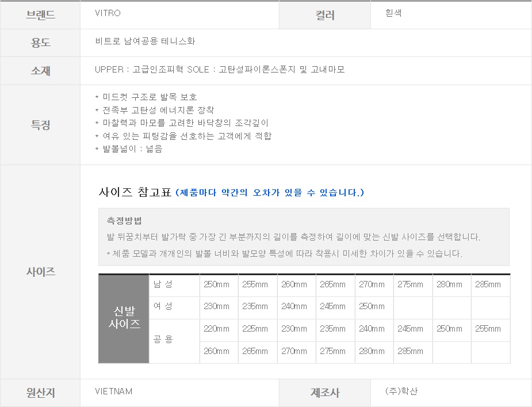Select the VIETNAM origin value
Image resolution: width=532 pixels, height=407 pixels.
coord(113,391)
